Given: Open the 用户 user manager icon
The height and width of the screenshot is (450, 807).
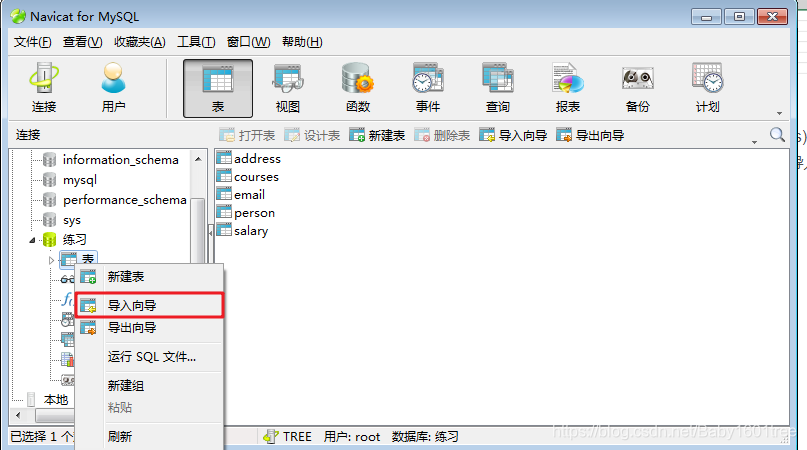Looking at the screenshot, I should tap(113, 88).
